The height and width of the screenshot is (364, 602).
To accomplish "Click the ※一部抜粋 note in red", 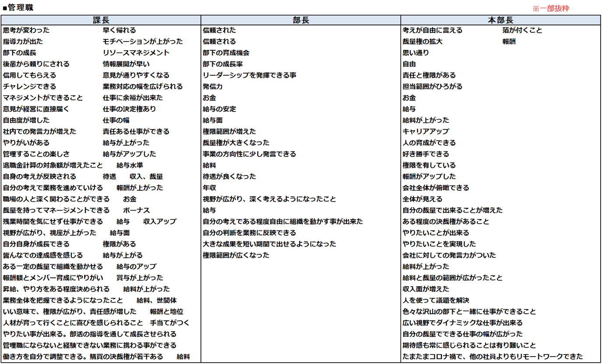I will pyautogui.click(x=550, y=8).
